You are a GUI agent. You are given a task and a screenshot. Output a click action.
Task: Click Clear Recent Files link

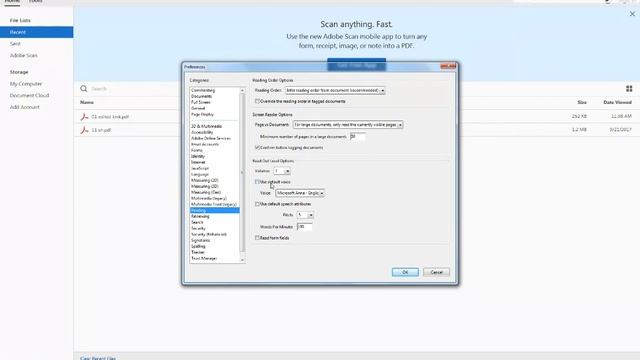98,358
